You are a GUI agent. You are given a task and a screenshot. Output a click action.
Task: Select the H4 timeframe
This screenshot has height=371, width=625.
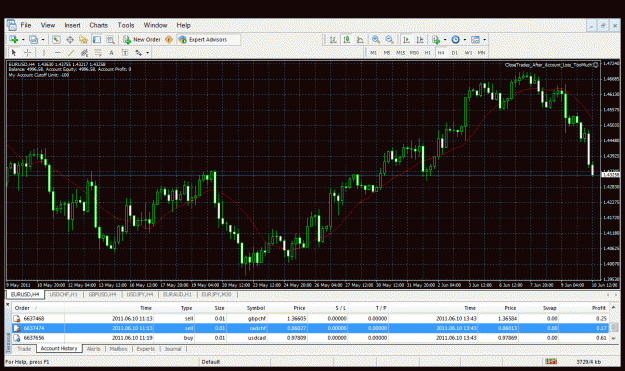pyautogui.click(x=441, y=53)
